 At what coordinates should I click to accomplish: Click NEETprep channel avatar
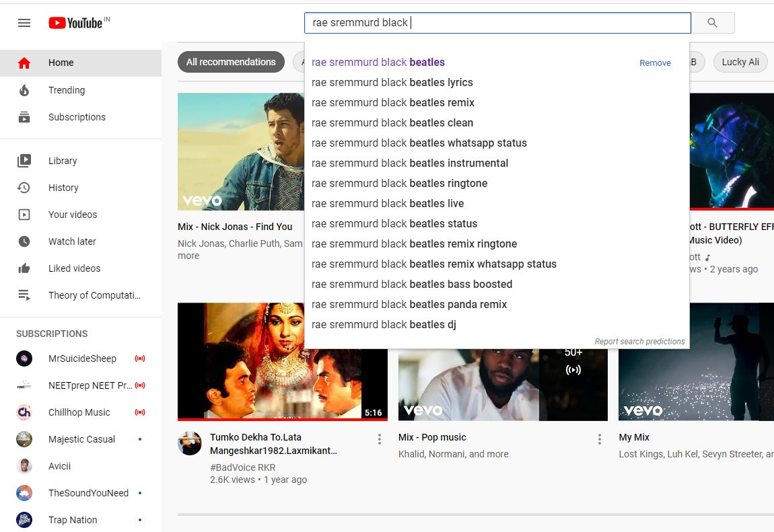click(24, 385)
